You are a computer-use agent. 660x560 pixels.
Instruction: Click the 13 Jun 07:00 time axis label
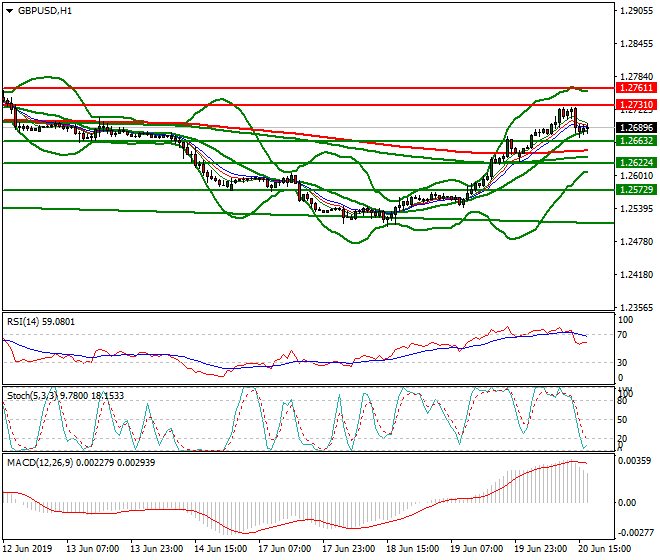[x=93, y=549]
